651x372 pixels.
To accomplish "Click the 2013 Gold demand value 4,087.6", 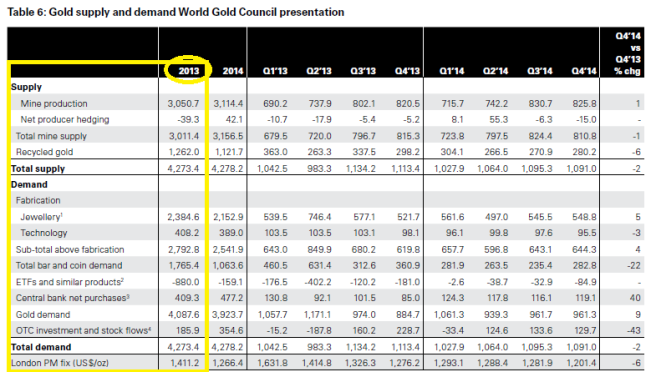I will point(184,315).
